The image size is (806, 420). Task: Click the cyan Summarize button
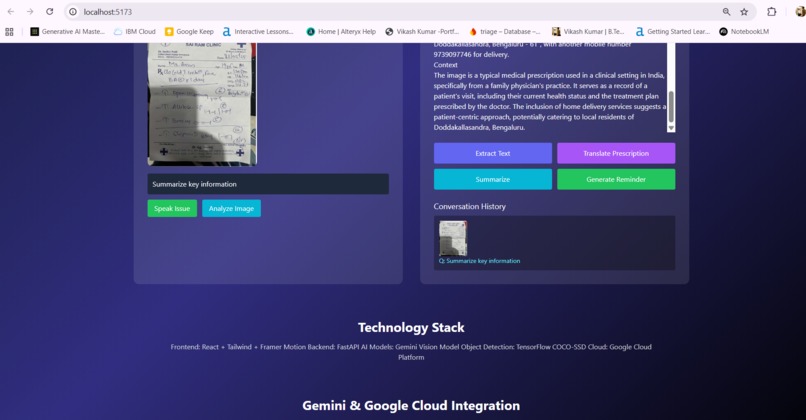pyautogui.click(x=492, y=179)
